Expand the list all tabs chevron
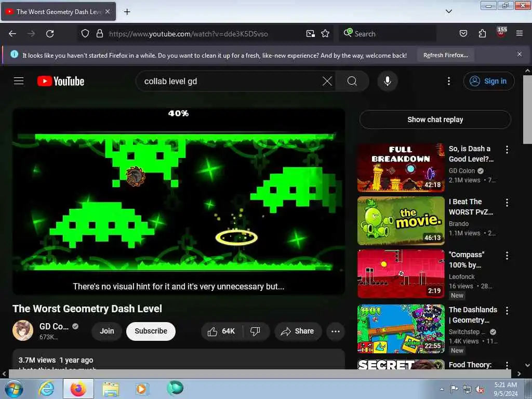Image resolution: width=532 pixels, height=399 pixels. tap(448, 11)
